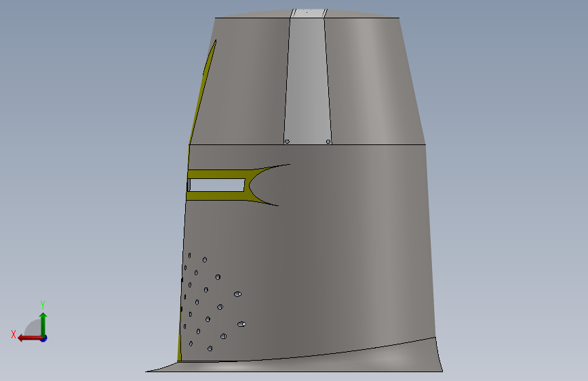
Task: Pick the light gray vertical strip on the helmet crown
Action: (307, 81)
